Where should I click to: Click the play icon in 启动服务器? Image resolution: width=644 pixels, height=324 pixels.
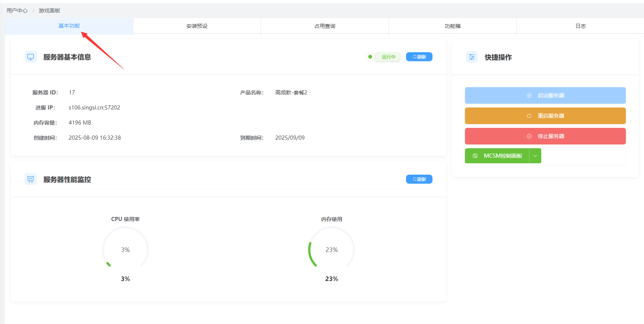[x=529, y=95]
